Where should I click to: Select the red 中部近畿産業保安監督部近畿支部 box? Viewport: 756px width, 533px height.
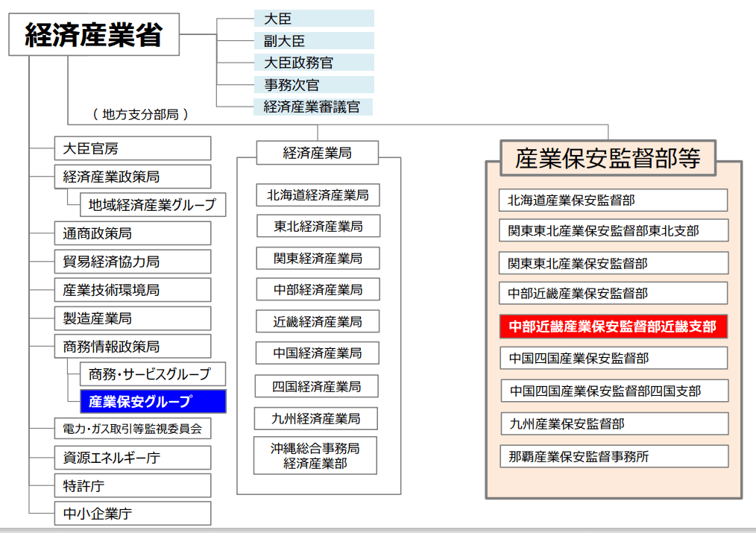click(613, 327)
